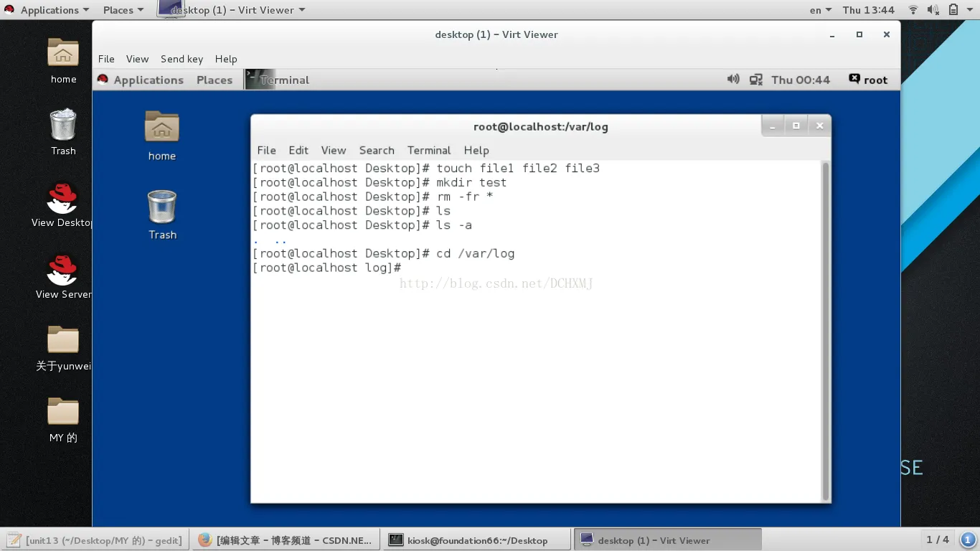Open guest Places menu
980x551 pixels.
(x=215, y=80)
